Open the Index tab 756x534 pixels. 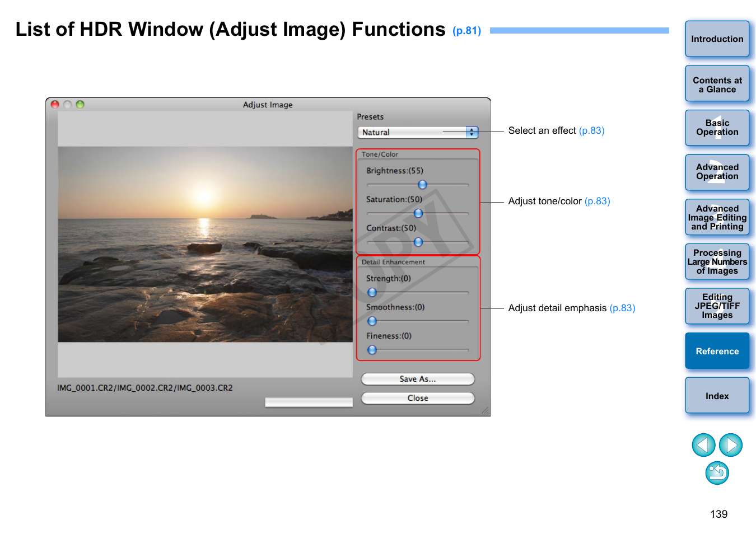(x=717, y=396)
